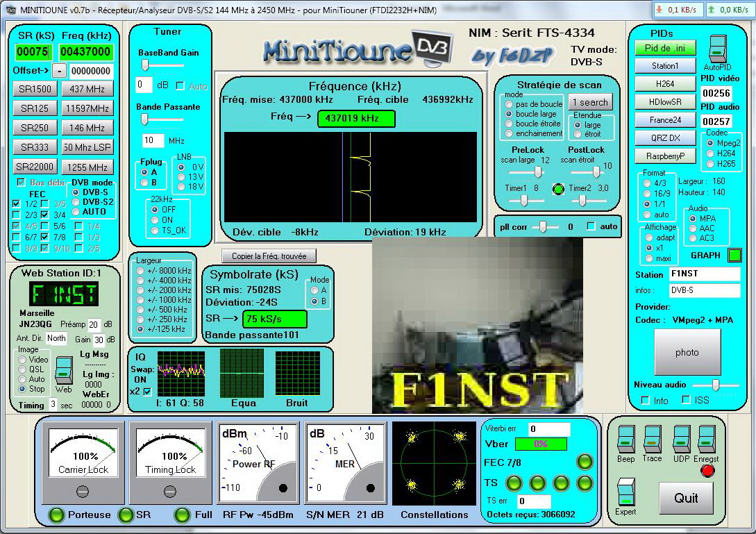Image resolution: width=756 pixels, height=534 pixels.
Task: Adjust the Niveau audio slider
Action: click(x=716, y=385)
